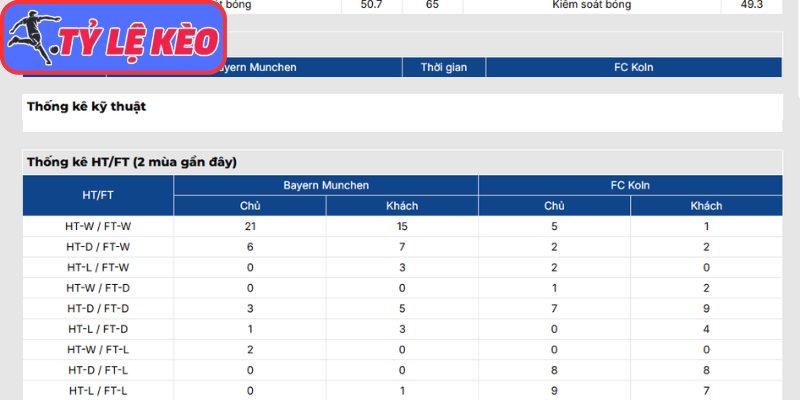
Task: Click the Bayern Munchen header in timeline table
Action: click(x=255, y=67)
